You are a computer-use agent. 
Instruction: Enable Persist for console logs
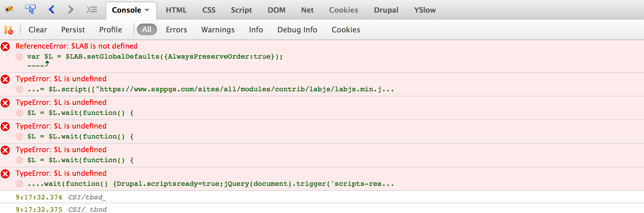click(x=73, y=29)
